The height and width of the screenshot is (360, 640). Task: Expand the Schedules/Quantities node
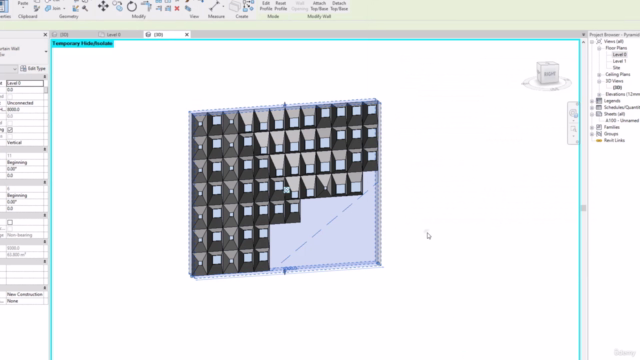[592, 107]
